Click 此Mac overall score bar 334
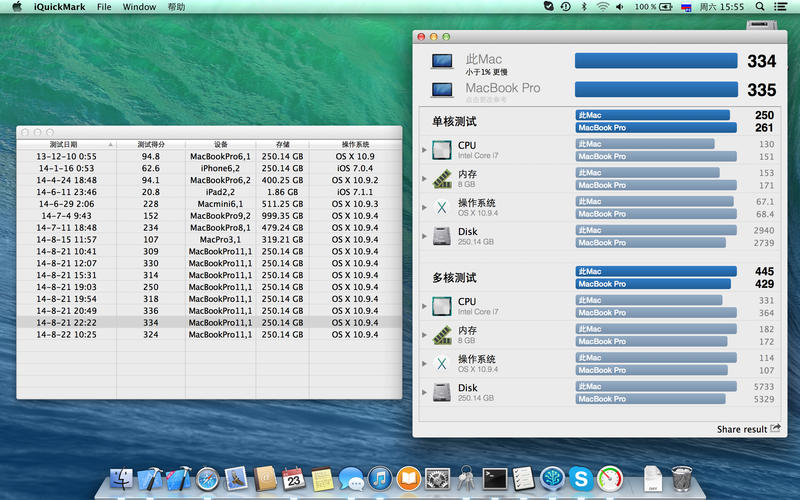This screenshot has height=500, width=800. [656, 61]
